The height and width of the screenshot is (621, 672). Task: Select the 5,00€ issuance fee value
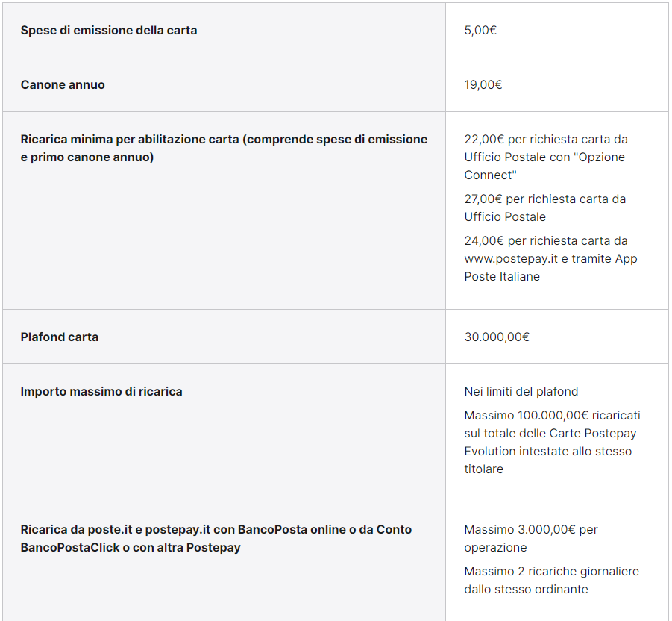point(480,31)
